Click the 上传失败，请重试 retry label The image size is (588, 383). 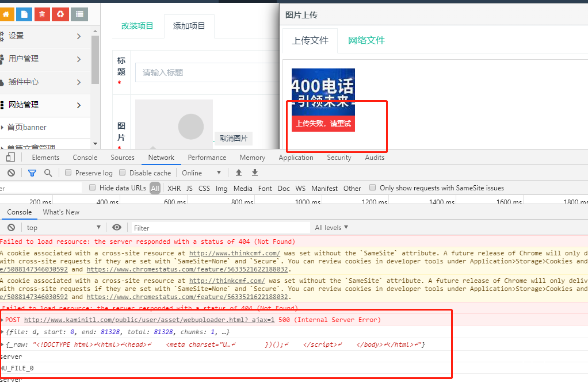pos(323,124)
